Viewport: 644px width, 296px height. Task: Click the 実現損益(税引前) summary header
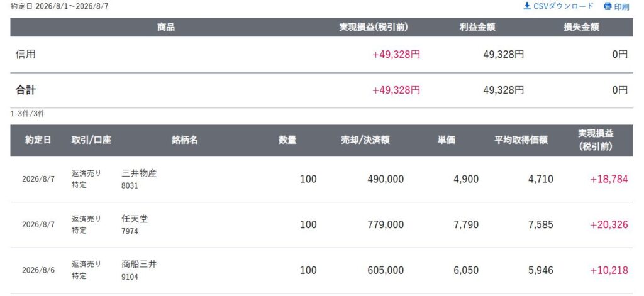(x=374, y=28)
